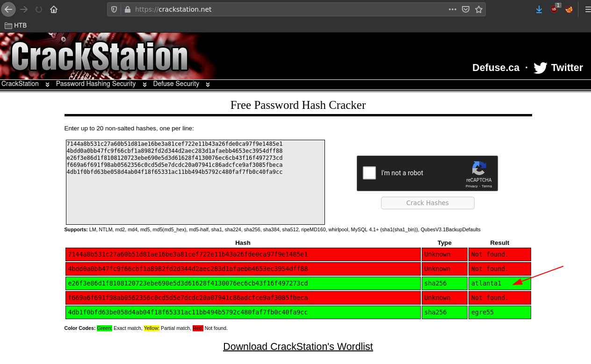Select hash starting with e26f3e86 in results
The width and height of the screenshot is (591, 364).
[x=188, y=284]
